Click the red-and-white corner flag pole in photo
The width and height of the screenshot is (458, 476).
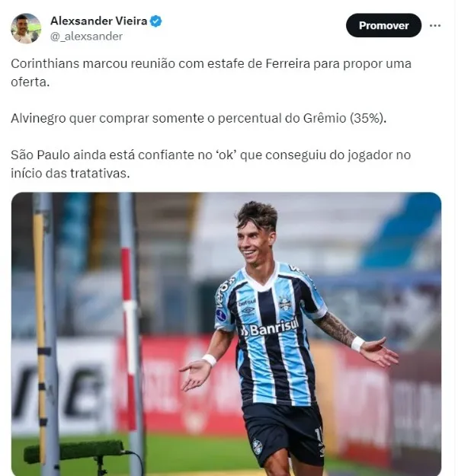point(130,334)
